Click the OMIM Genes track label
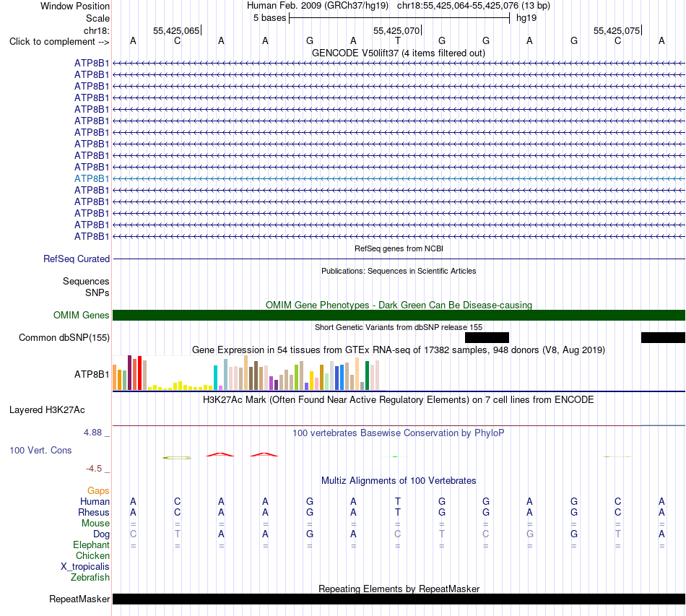 pyautogui.click(x=81, y=315)
